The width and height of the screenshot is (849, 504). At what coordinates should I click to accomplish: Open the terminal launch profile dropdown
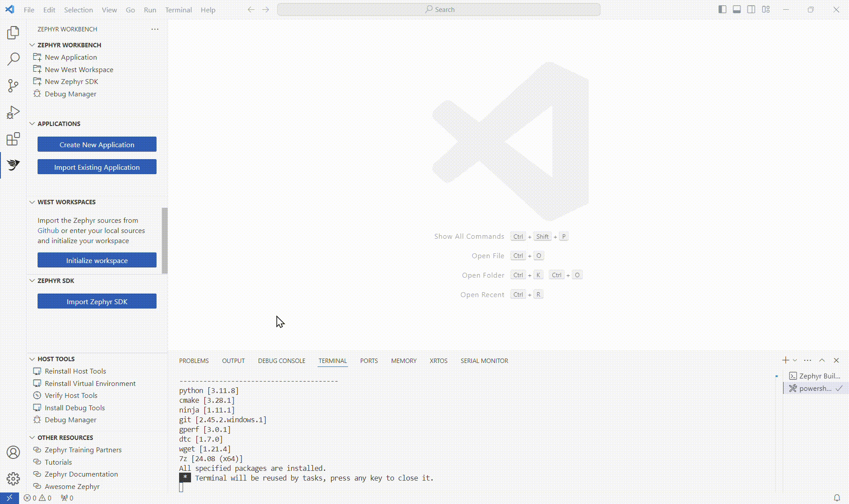(x=794, y=360)
